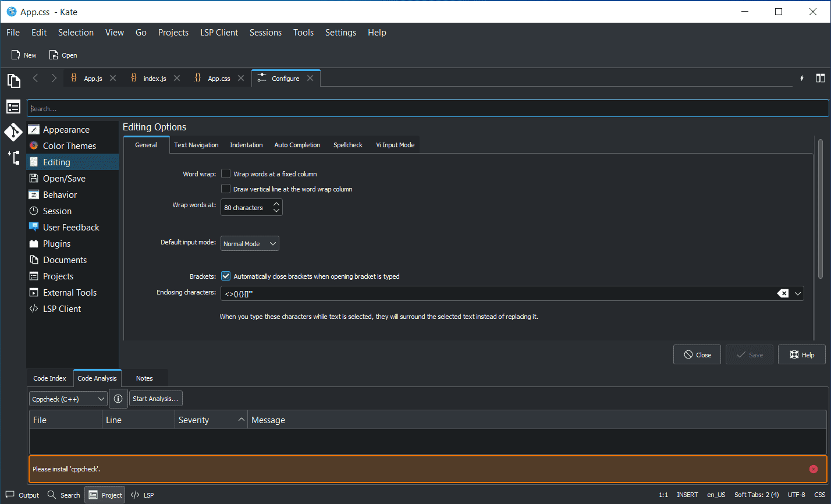Open the LSP Client menu
The width and height of the screenshot is (831, 504).
click(219, 33)
